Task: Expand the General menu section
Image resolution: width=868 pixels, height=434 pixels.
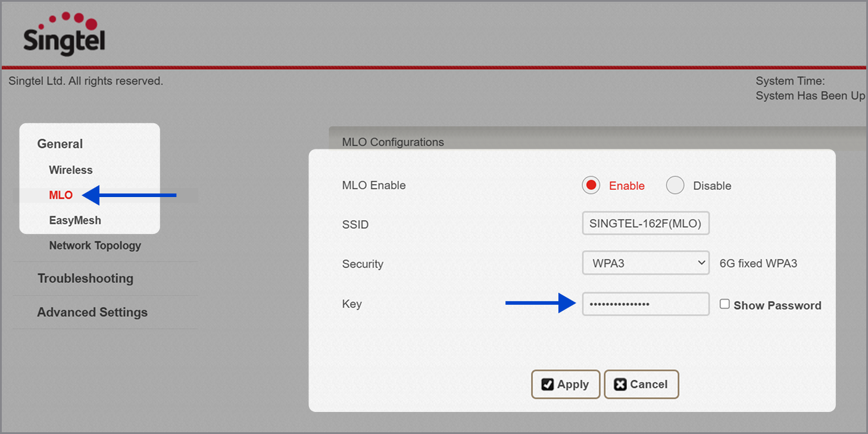Action: 60,144
